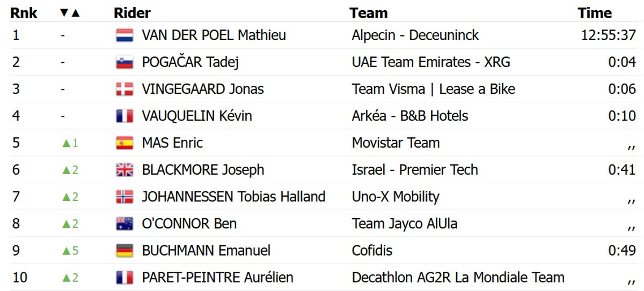Open VAN DER POEL Mathieu rider profile
Image resolution: width=644 pixels, height=291 pixels.
pyautogui.click(x=214, y=35)
